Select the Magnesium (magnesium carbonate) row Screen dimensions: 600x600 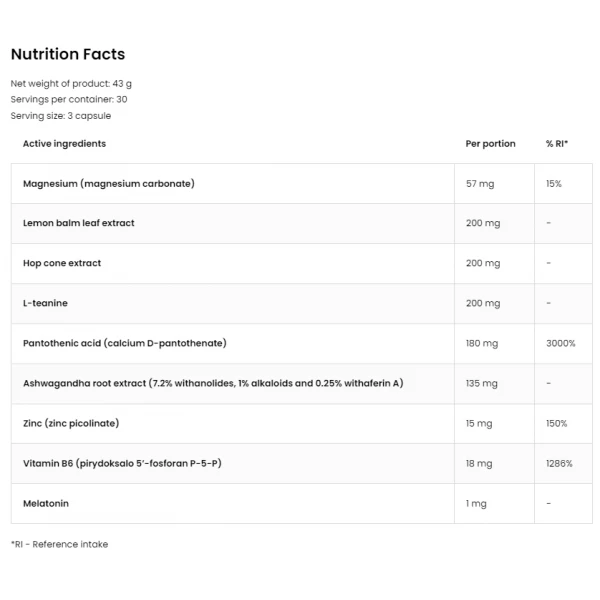coord(302,184)
